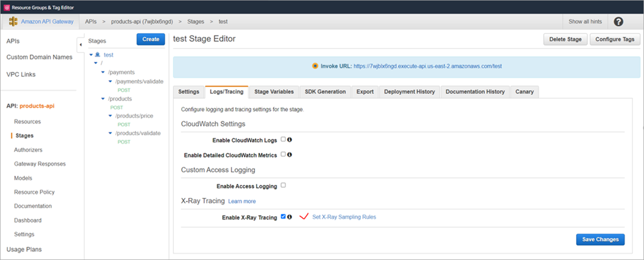Open the help question mark icon

click(x=618, y=22)
